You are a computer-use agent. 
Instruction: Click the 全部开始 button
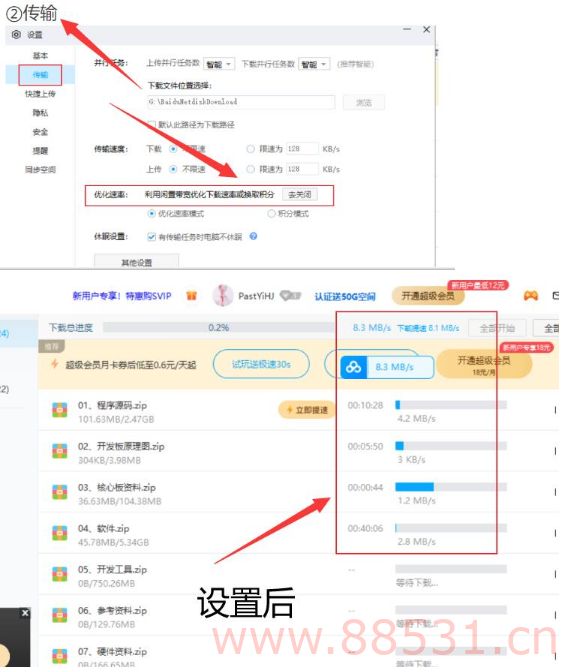point(497,328)
